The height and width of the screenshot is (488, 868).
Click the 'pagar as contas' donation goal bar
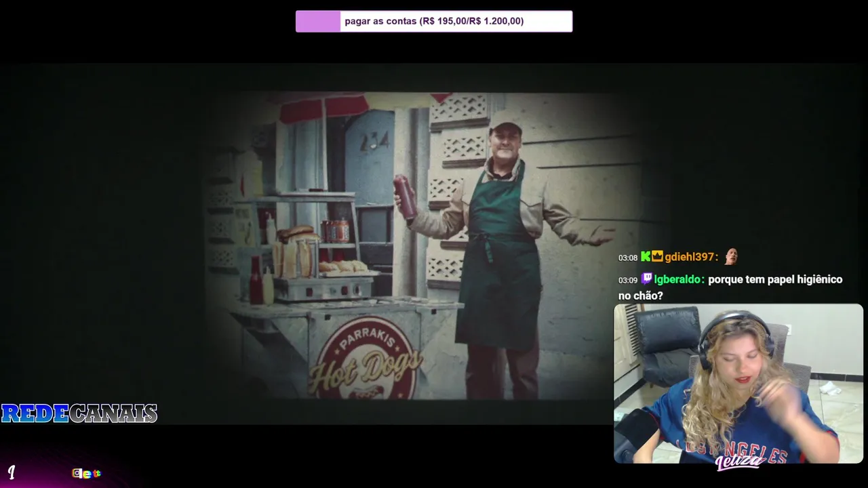coord(434,21)
